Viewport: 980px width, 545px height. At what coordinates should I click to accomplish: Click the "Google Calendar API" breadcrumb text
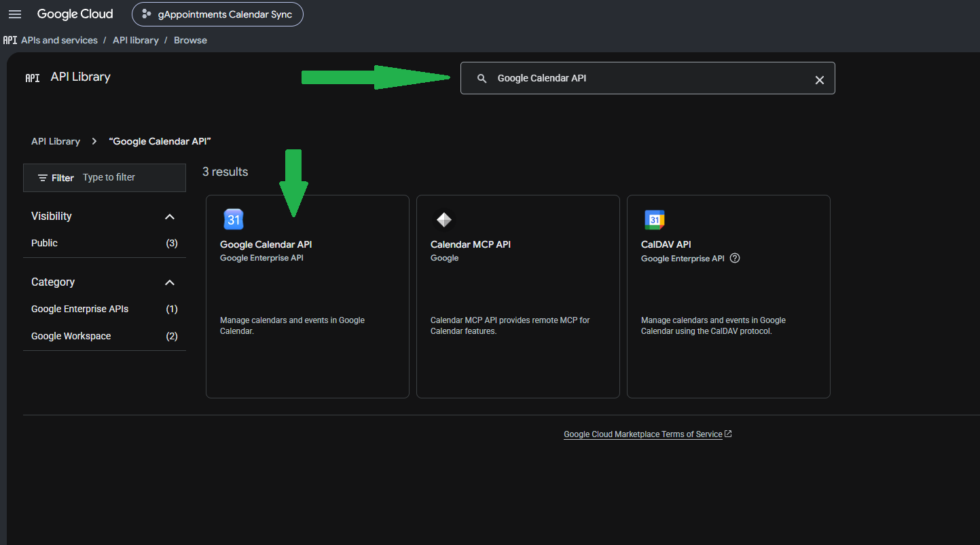[x=160, y=141]
